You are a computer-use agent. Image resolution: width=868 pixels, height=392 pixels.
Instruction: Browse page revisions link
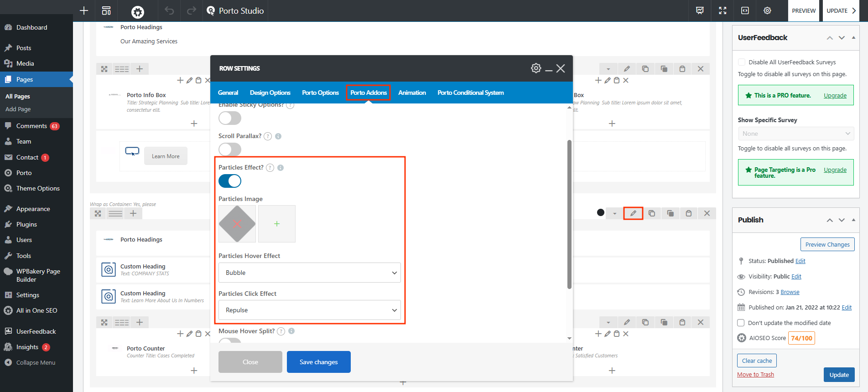pyautogui.click(x=790, y=292)
